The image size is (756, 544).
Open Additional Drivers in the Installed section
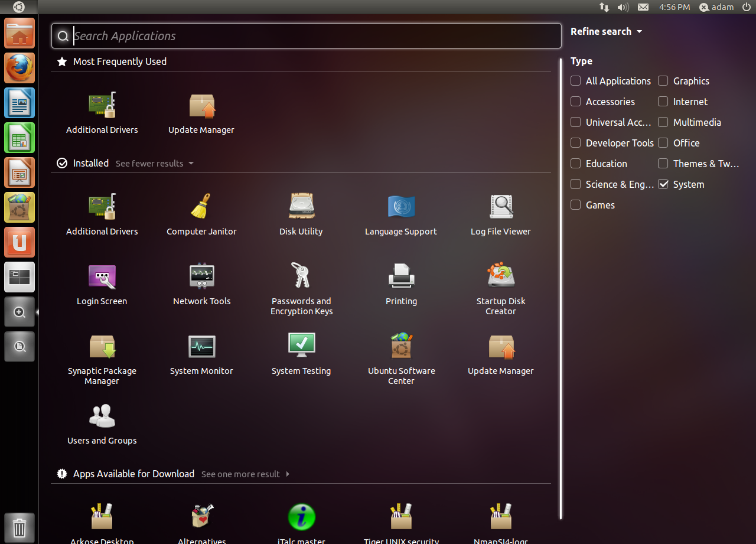click(102, 214)
